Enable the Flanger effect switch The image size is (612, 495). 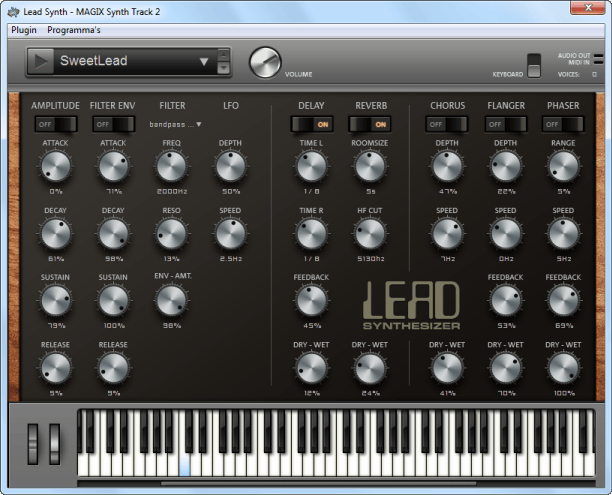(x=505, y=124)
